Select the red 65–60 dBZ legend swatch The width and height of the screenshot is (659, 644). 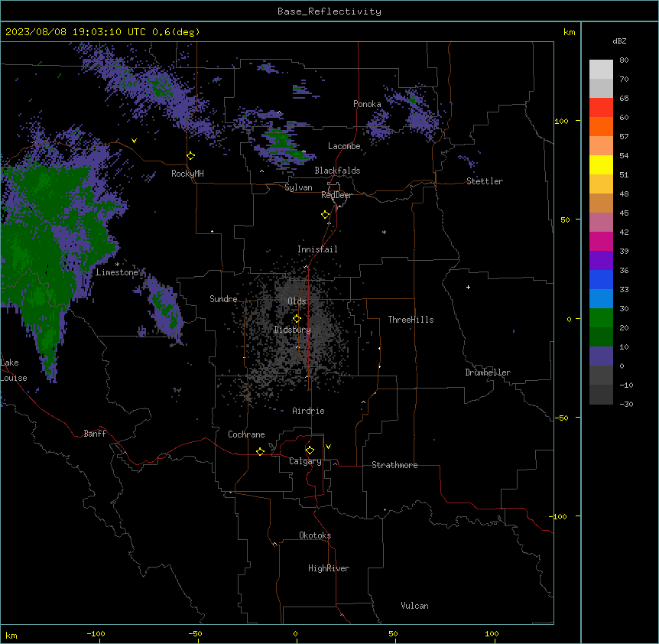point(601,108)
